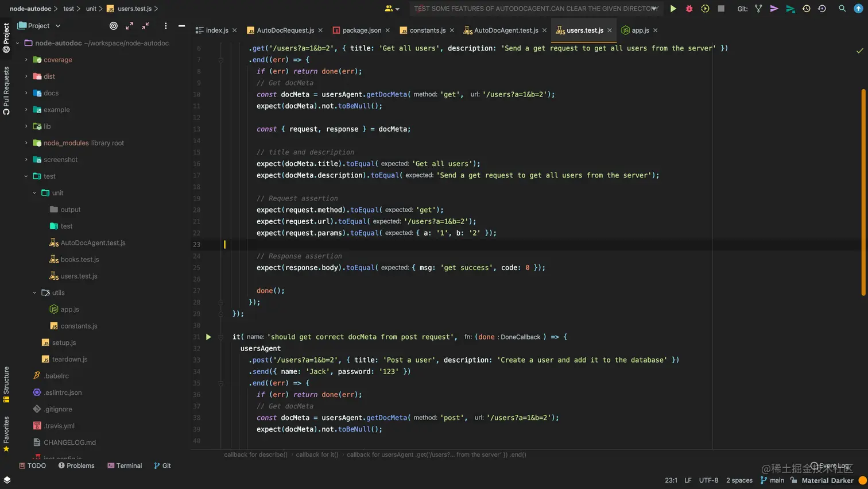Hide the Project tool window
Viewport: 868px width, 489px height.
click(x=181, y=26)
